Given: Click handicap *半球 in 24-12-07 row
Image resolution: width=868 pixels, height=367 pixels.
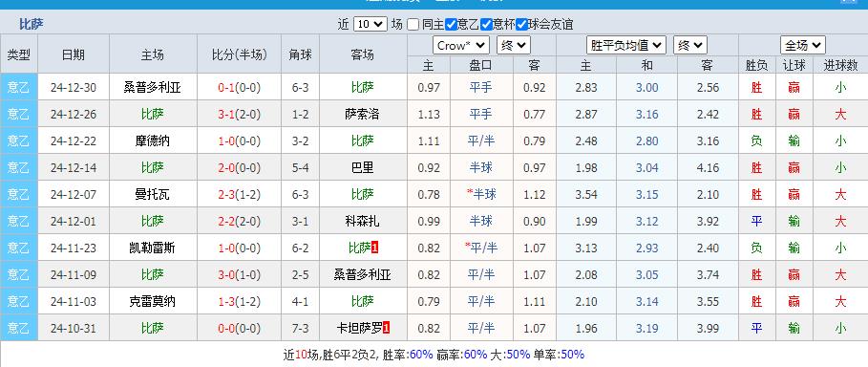Looking at the screenshot, I should tap(481, 194).
